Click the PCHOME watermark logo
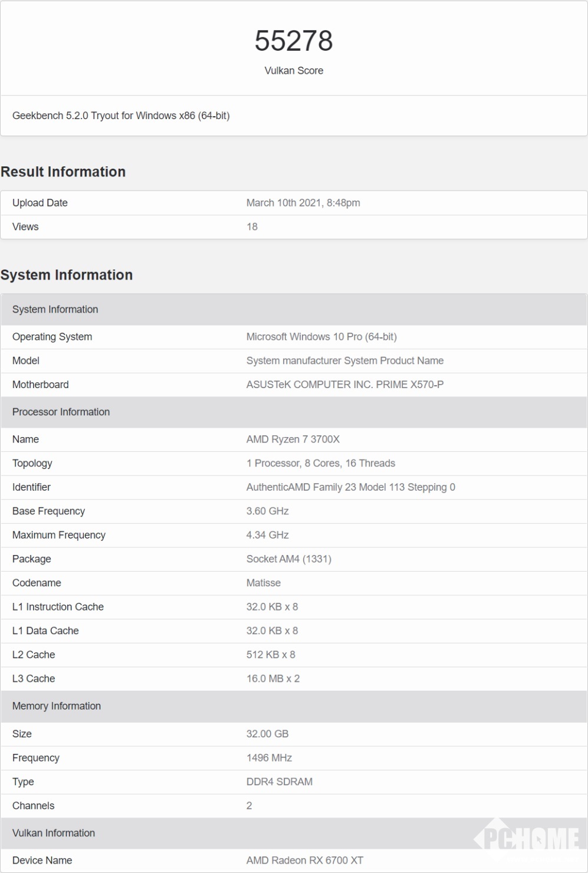588x873 pixels. [x=526, y=838]
